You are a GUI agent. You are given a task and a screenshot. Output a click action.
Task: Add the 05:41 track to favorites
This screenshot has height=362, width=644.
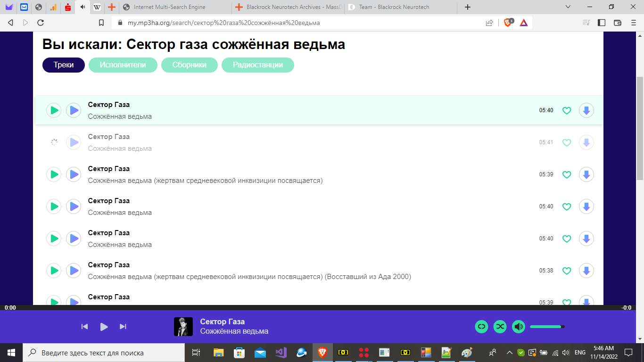567,143
